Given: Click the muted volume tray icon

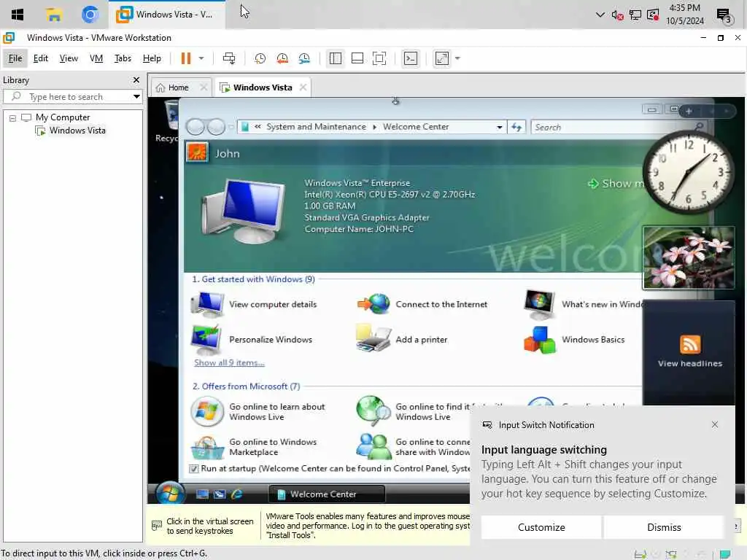Looking at the screenshot, I should pyautogui.click(x=617, y=15).
